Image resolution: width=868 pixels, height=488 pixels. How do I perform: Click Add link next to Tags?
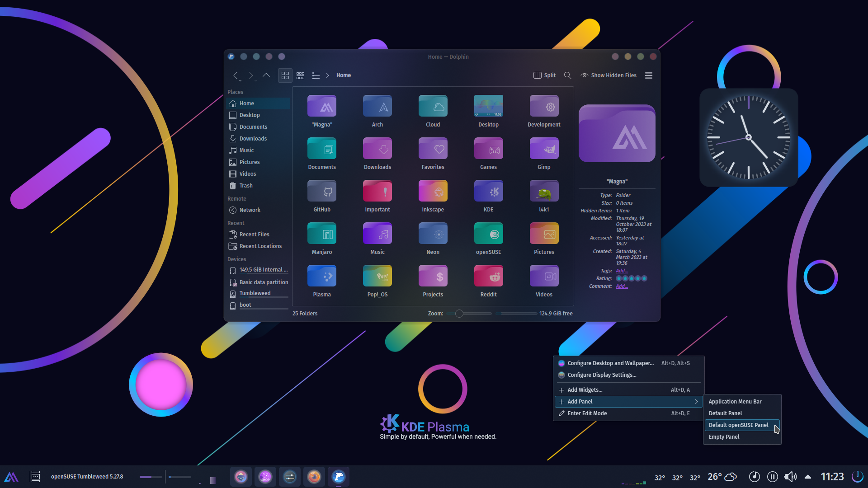click(x=622, y=271)
